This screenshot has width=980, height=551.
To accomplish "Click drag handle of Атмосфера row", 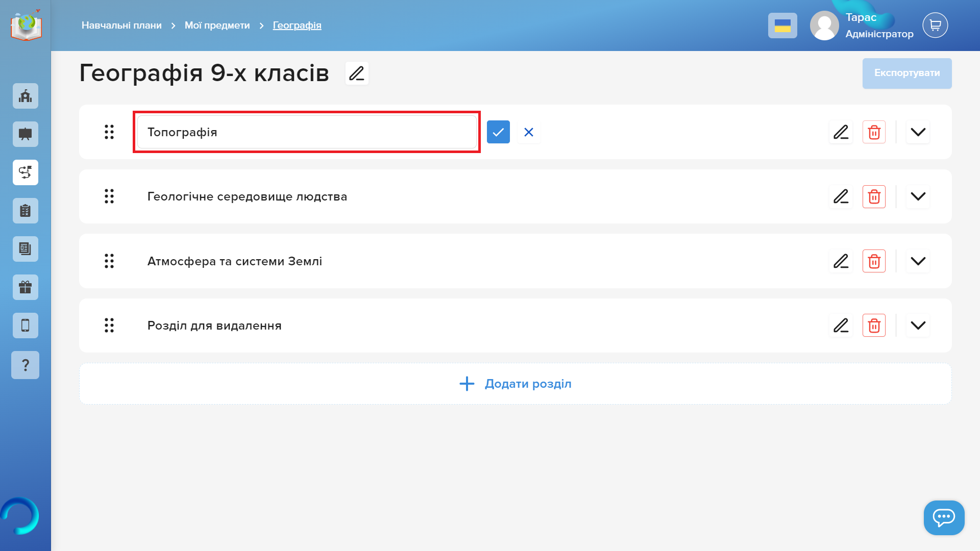I will click(x=109, y=261).
